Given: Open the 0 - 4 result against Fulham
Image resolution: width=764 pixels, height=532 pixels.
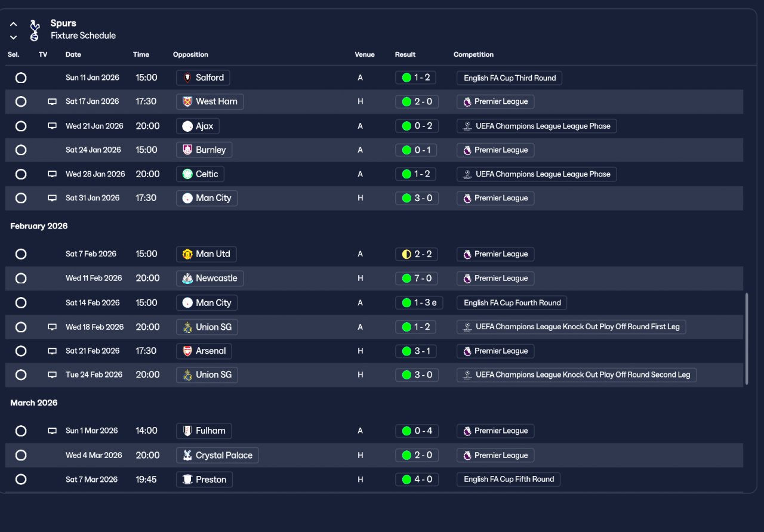Looking at the screenshot, I should 417,431.
